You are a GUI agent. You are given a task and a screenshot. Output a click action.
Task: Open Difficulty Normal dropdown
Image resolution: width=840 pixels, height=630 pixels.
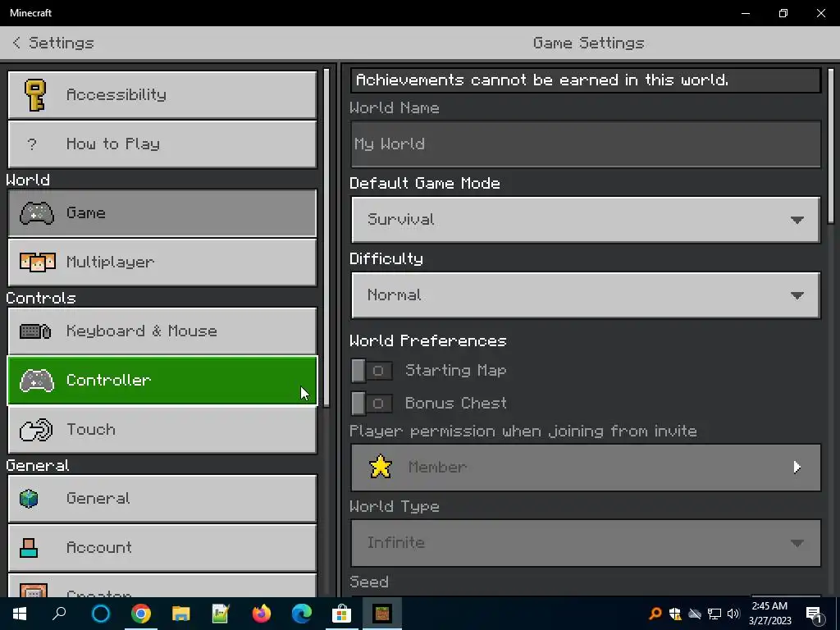click(x=586, y=295)
